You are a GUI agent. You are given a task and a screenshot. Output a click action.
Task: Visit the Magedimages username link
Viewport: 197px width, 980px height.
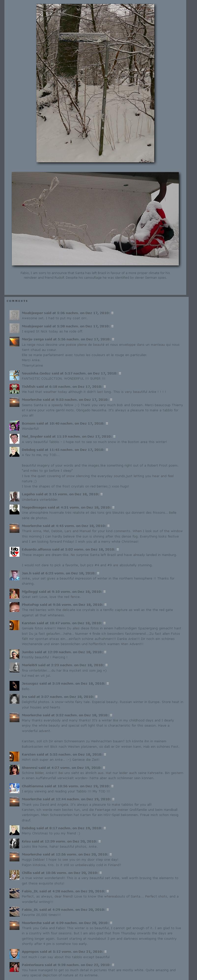point(34,507)
